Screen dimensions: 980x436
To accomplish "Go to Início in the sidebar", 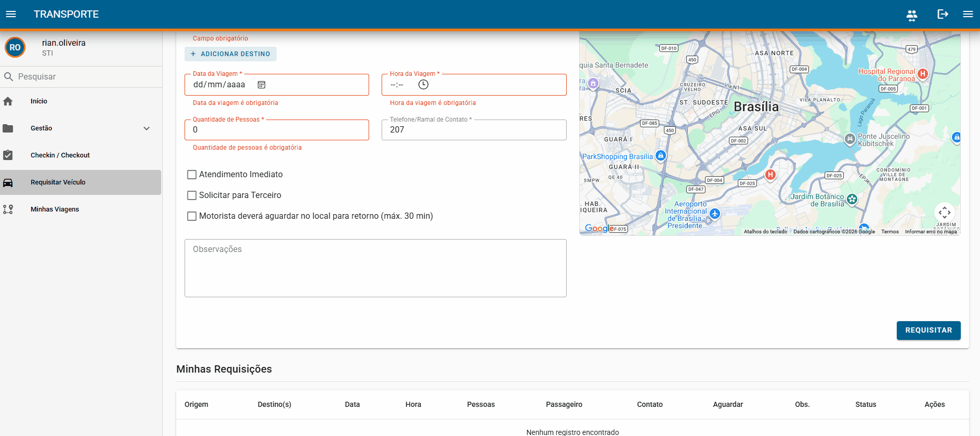I will click(81, 101).
